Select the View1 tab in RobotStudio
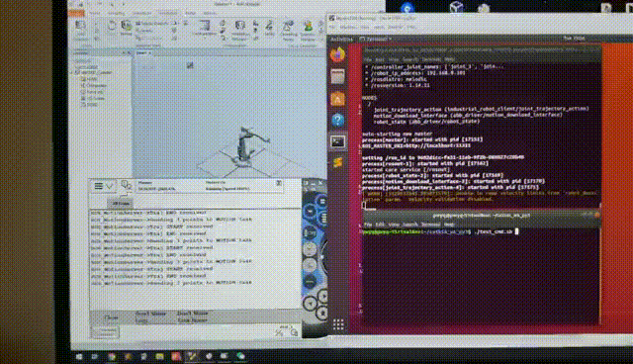 click(142, 52)
